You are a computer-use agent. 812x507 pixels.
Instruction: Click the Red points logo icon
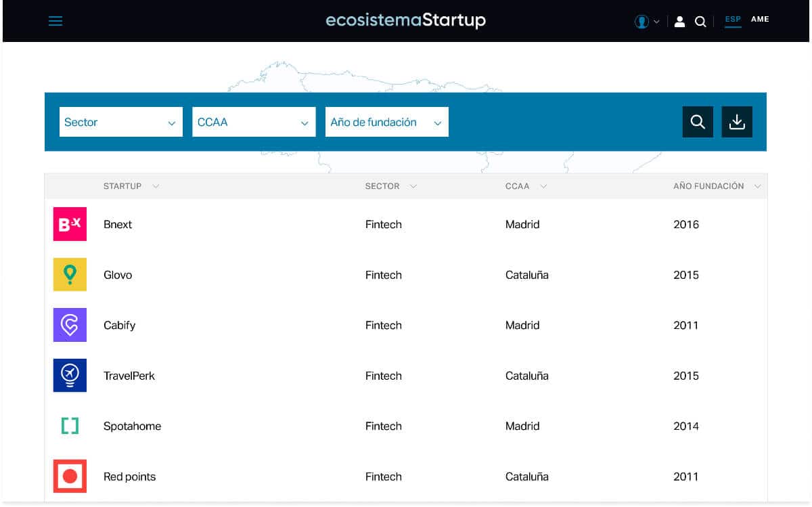[x=70, y=477]
